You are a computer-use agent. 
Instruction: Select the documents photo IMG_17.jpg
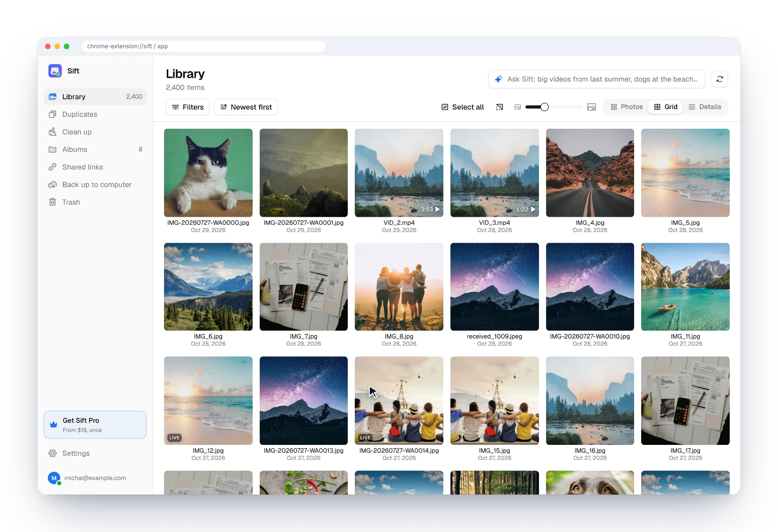click(x=685, y=401)
